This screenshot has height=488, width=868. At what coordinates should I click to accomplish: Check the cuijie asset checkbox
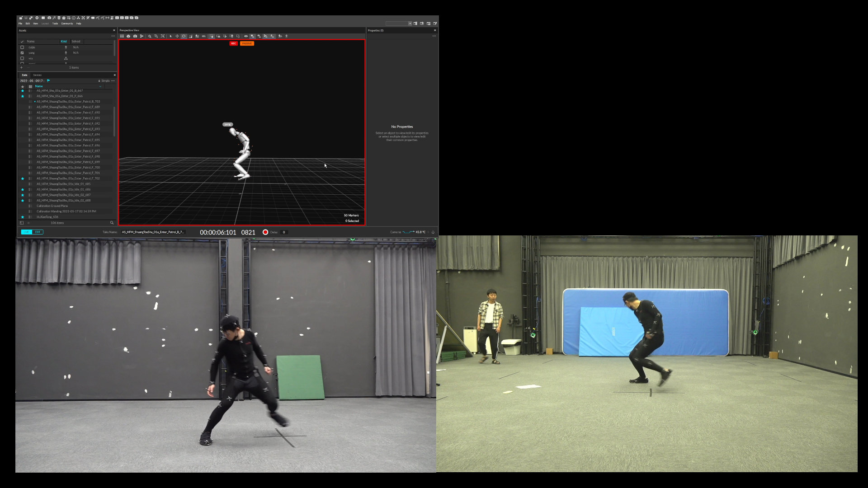[22, 47]
